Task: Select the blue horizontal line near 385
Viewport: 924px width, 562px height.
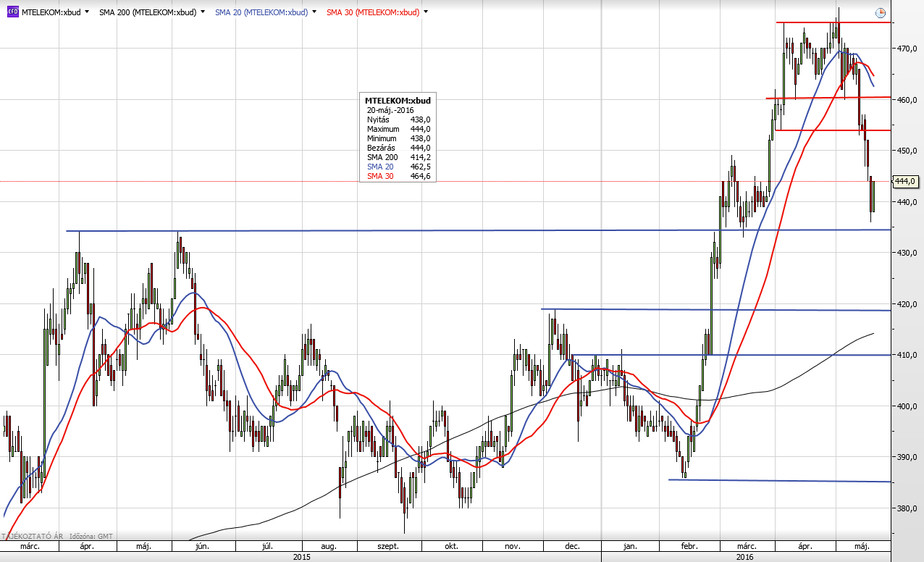Action: click(779, 481)
